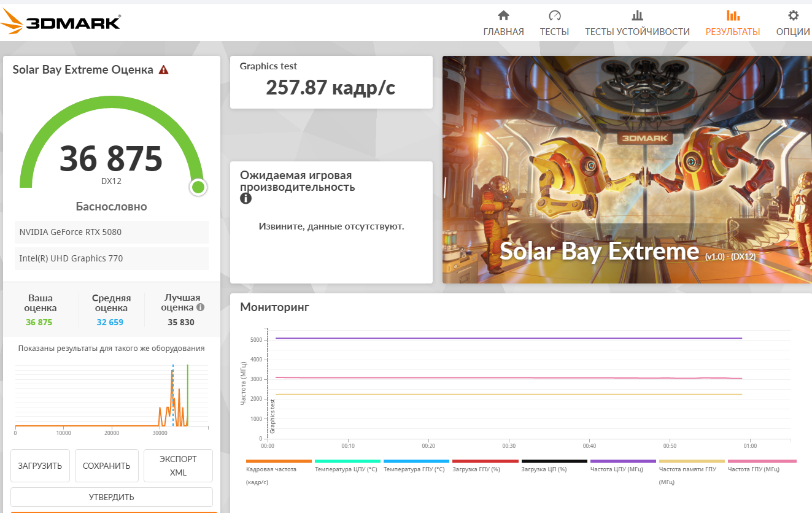The image size is (812, 513).
Task: Click the Средняя оценка value 32 659
Action: tap(110, 322)
